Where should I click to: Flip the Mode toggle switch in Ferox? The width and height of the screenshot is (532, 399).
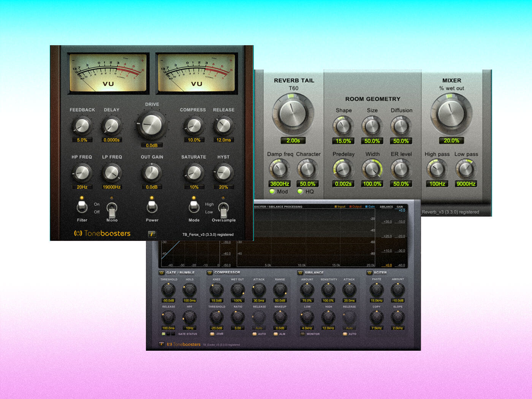tap(194, 207)
